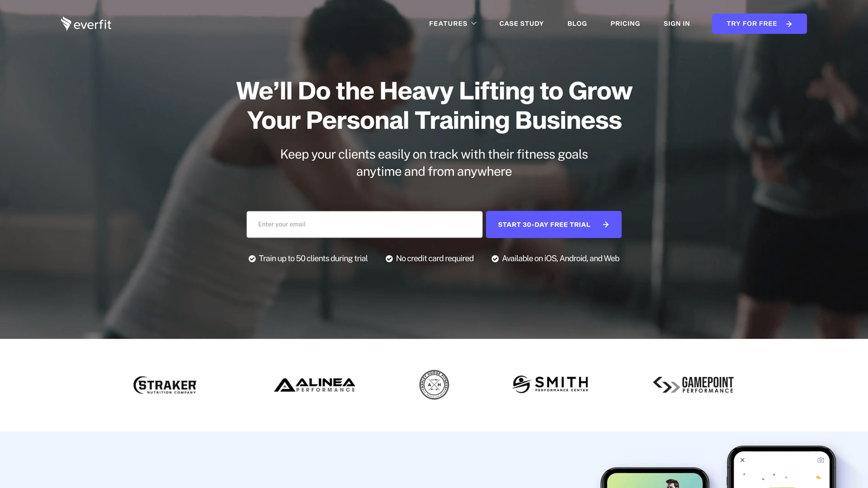Start the 30-day free trial
This screenshot has width=868, height=488.
point(554,224)
